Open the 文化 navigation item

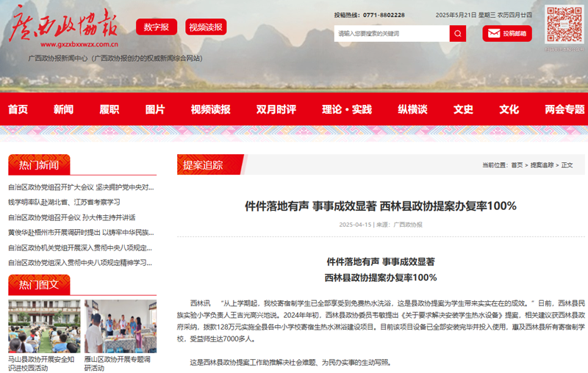(x=509, y=109)
